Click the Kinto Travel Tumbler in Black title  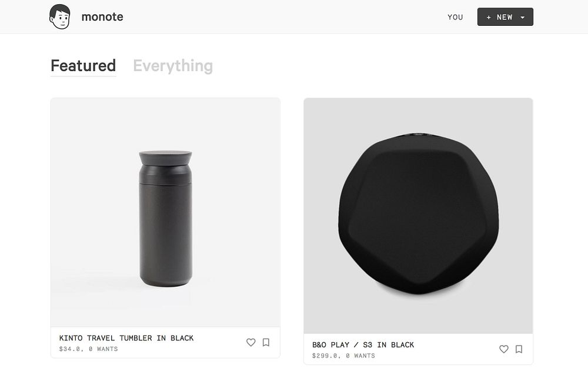[126, 338]
